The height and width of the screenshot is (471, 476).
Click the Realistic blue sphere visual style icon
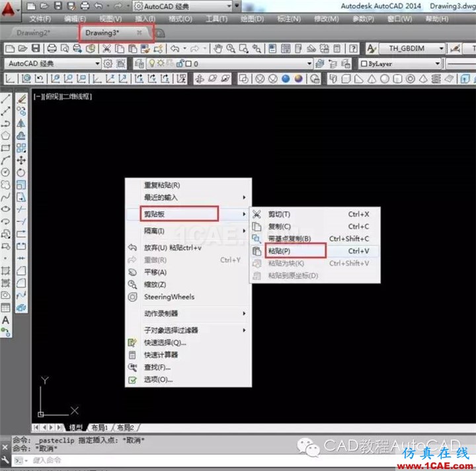pyautogui.click(x=286, y=79)
